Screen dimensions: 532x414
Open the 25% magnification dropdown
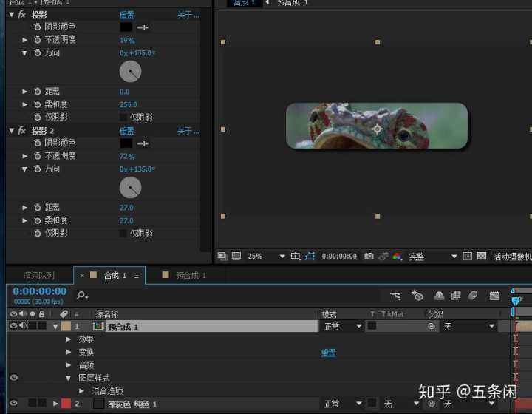(x=266, y=257)
